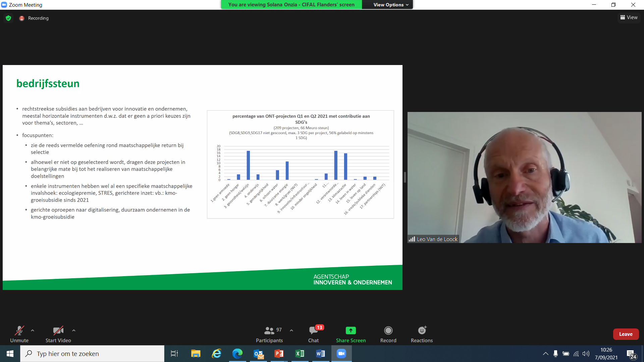This screenshot has width=644, height=362.
Task: Open the Chat panel
Action: pyautogui.click(x=313, y=334)
